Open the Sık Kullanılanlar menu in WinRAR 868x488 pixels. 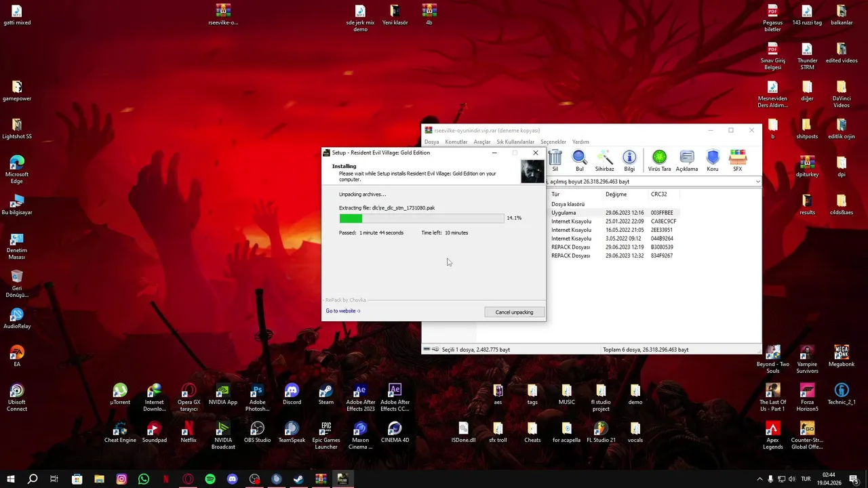click(x=515, y=142)
